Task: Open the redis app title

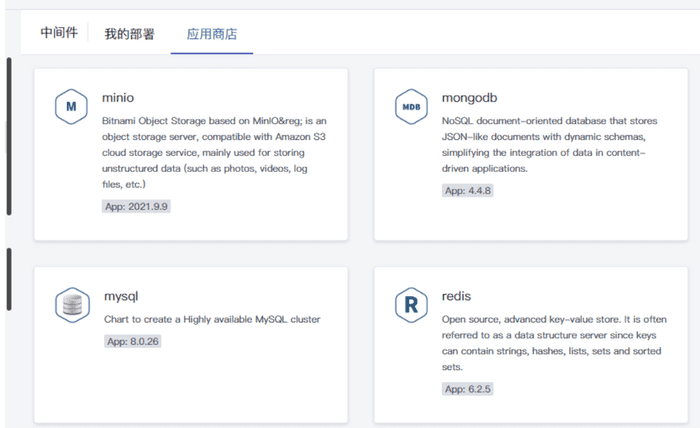Action: click(x=456, y=296)
